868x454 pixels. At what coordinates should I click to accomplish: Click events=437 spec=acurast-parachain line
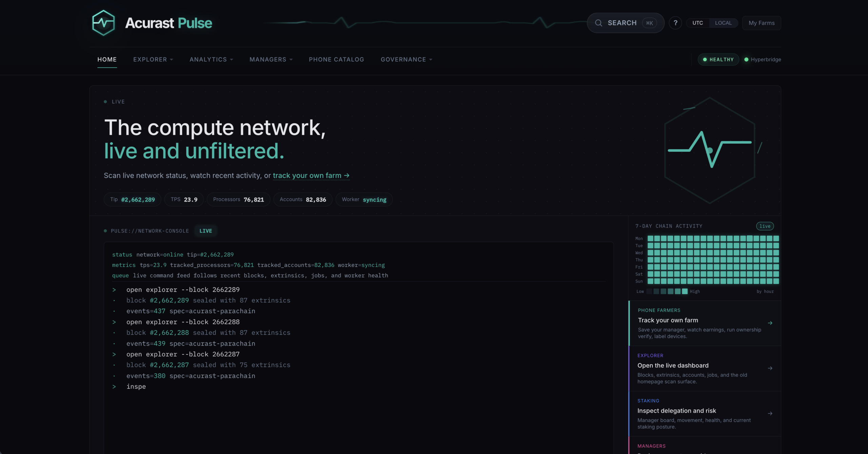coord(191,311)
